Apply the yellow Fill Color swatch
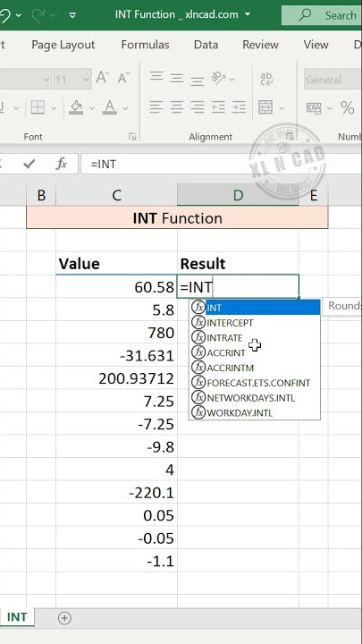 pos(77,108)
